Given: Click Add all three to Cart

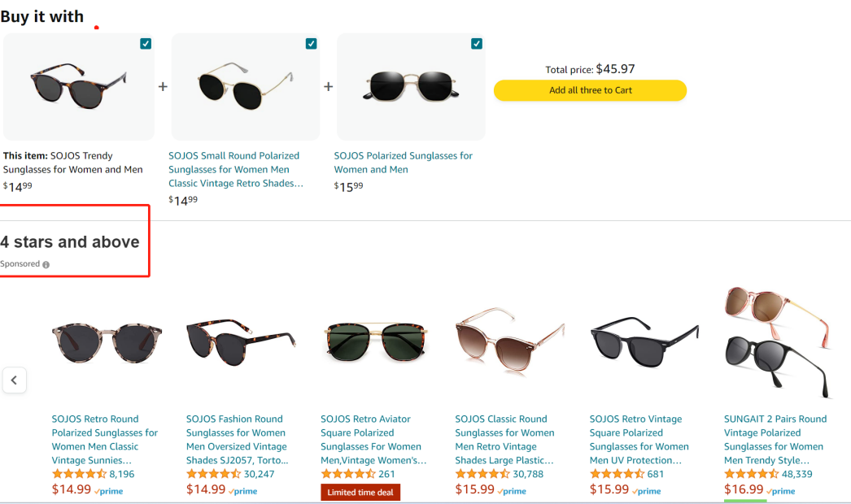Looking at the screenshot, I should coord(590,90).
